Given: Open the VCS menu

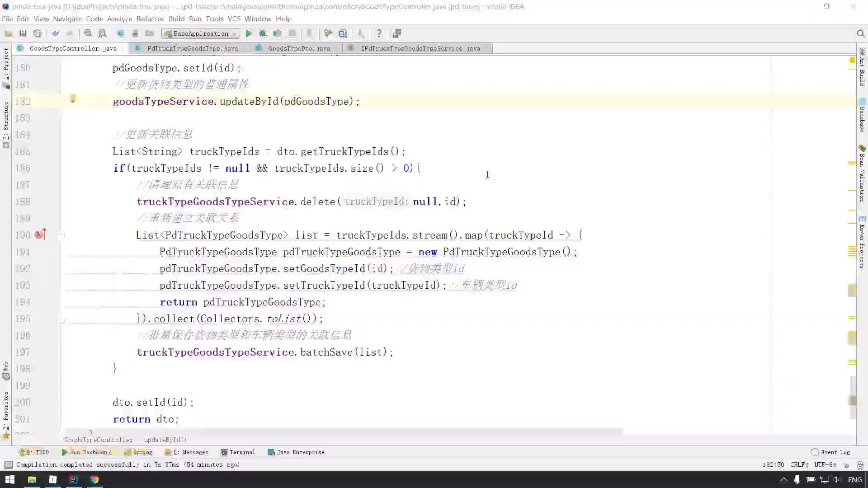Looking at the screenshot, I should click(234, 19).
